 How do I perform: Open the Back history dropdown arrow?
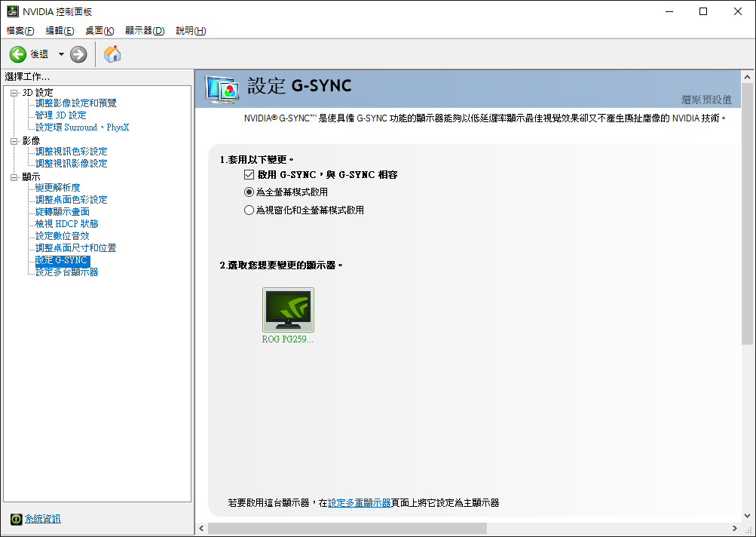tap(61, 54)
